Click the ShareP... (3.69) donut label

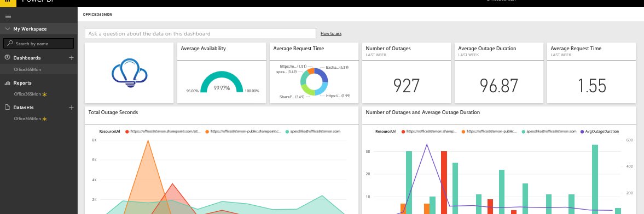click(x=293, y=97)
